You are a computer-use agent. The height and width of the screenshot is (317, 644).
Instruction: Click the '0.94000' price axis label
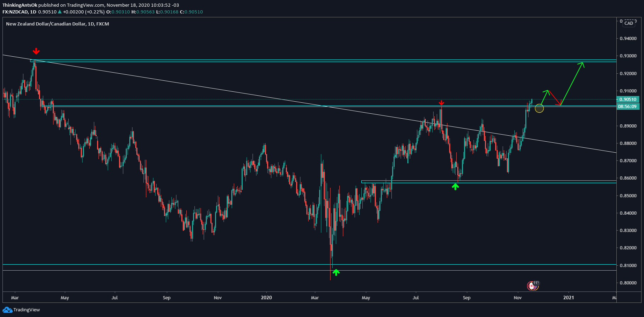tap(628, 38)
